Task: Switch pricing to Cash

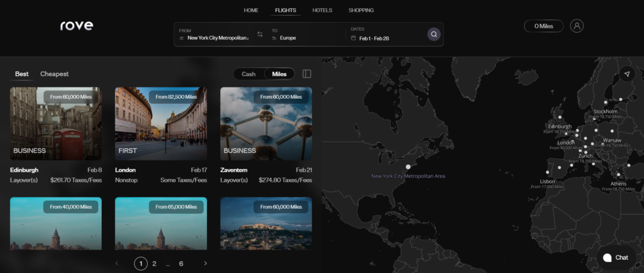Action: point(248,74)
